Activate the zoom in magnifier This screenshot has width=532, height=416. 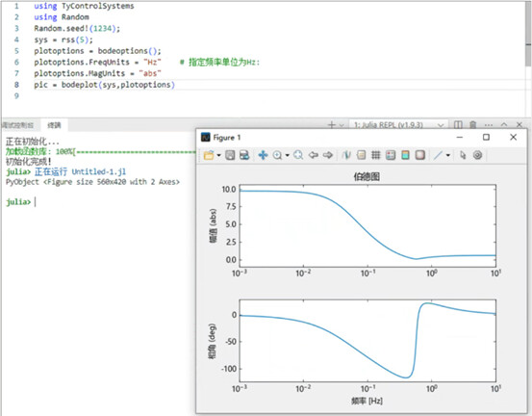coord(277,155)
